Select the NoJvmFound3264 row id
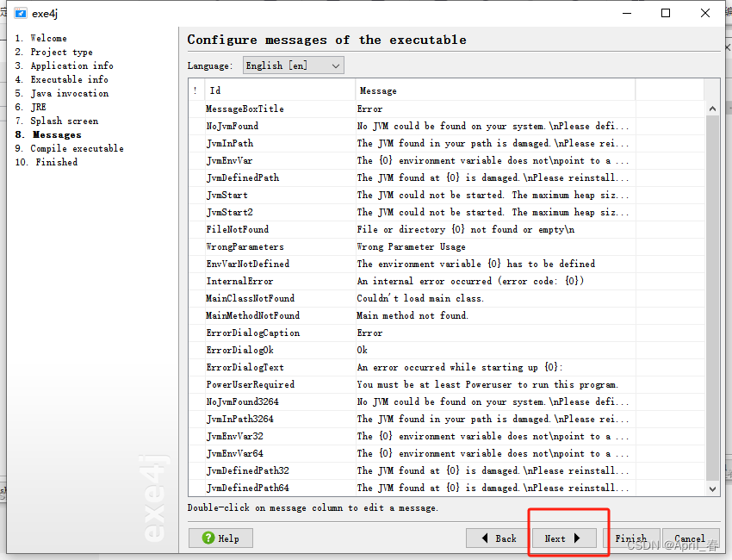This screenshot has height=560, width=732. (x=242, y=401)
